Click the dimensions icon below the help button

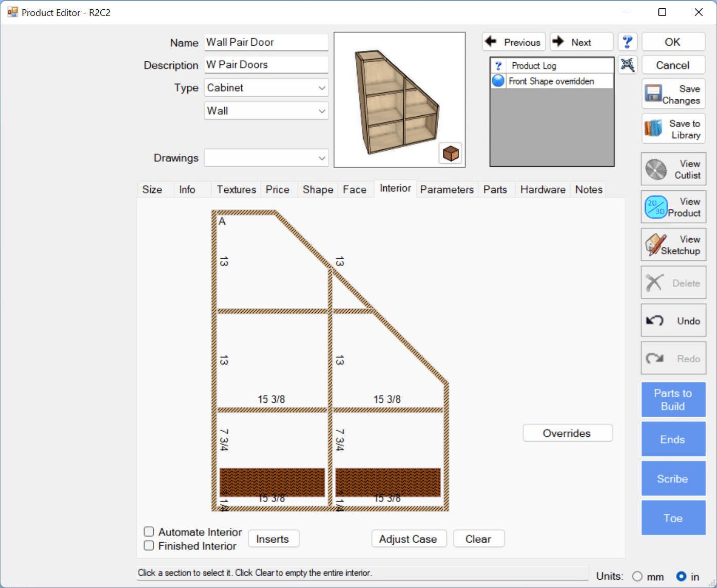[628, 65]
